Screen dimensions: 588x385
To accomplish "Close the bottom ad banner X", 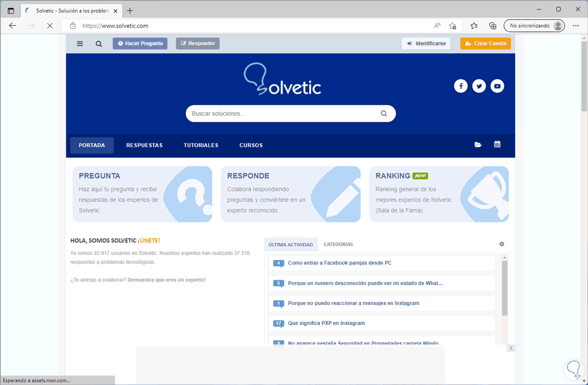I will click(510, 348).
